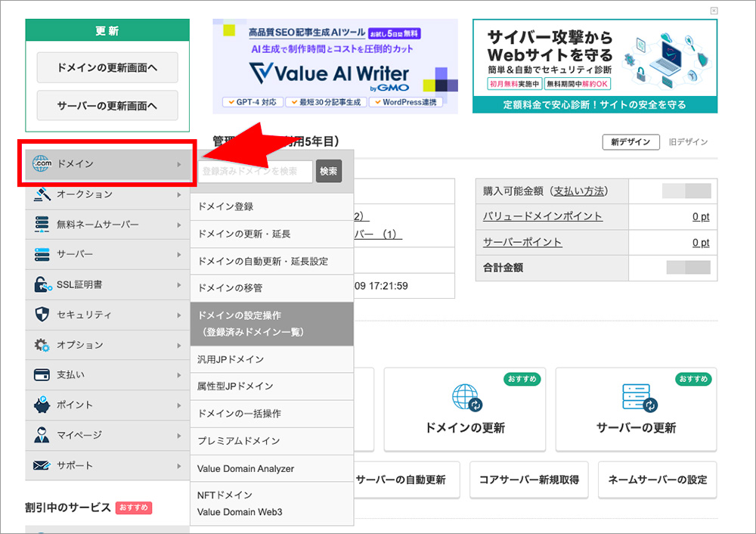Open the サーバーポイント link
The image size is (756, 534).
[x=522, y=242]
